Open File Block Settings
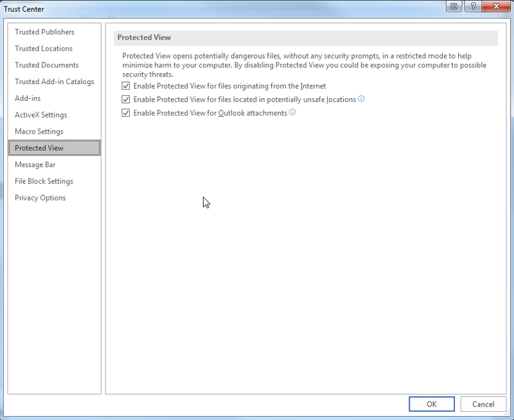The height and width of the screenshot is (420, 514). pyautogui.click(x=44, y=181)
